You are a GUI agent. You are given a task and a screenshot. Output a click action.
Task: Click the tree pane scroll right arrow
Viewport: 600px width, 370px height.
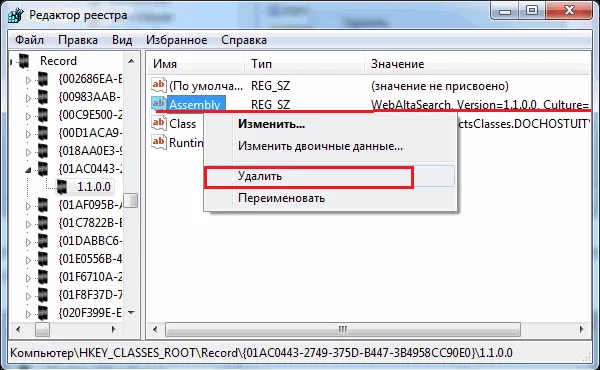point(113,329)
